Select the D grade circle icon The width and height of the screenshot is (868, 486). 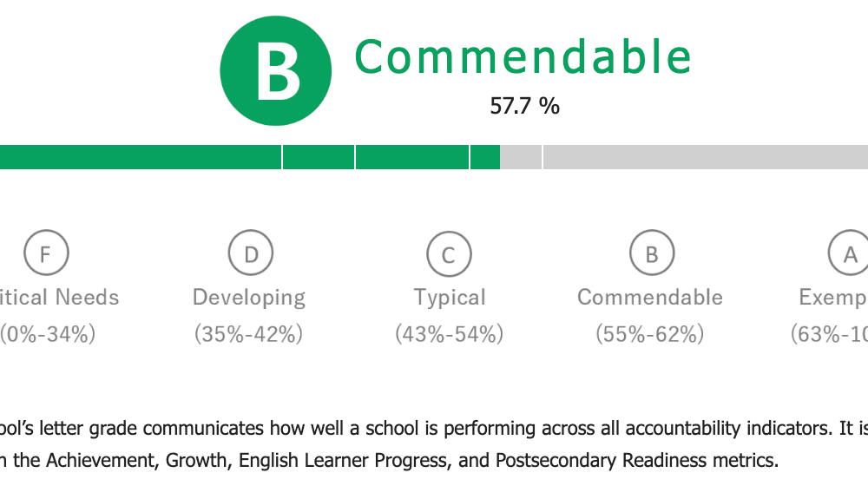click(x=251, y=253)
